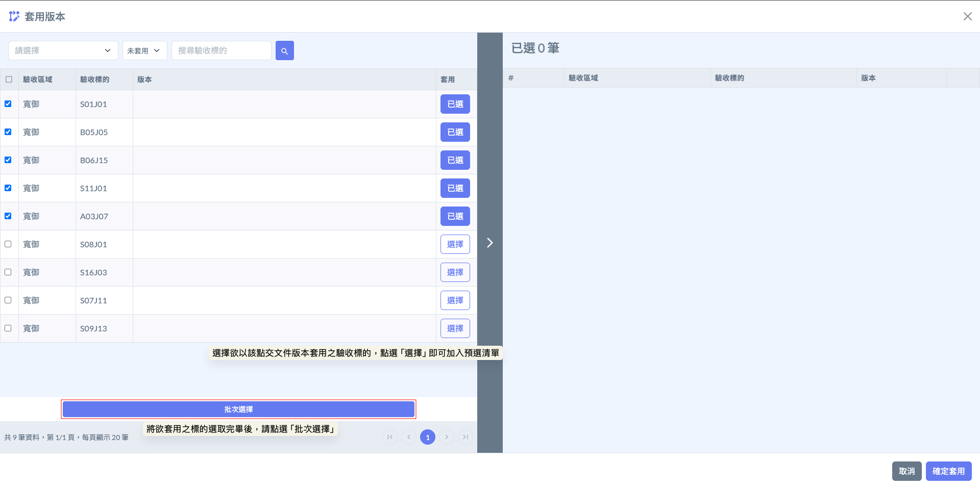Click the S01J01 cell text
The image size is (980, 489).
click(93, 104)
